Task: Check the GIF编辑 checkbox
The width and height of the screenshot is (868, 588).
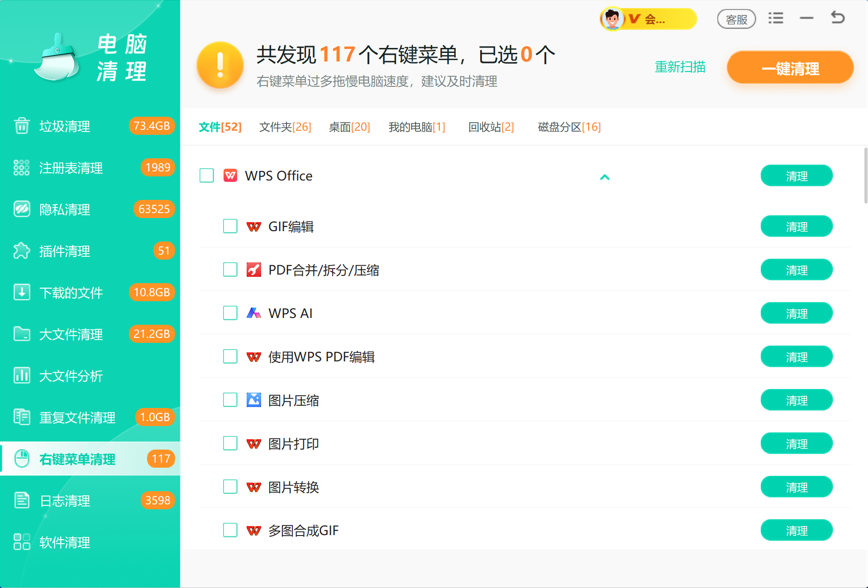Action: (230, 226)
